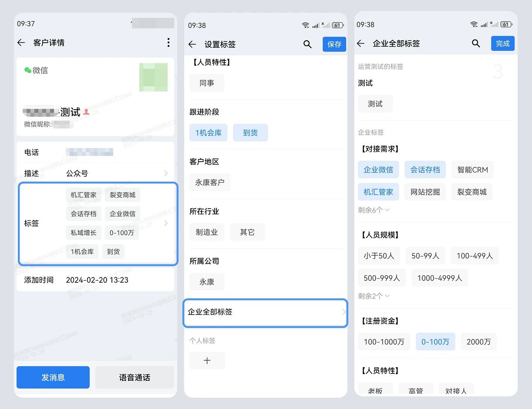Expand 剩余6个 under 对接需求
The image size is (532, 409).
[374, 210]
